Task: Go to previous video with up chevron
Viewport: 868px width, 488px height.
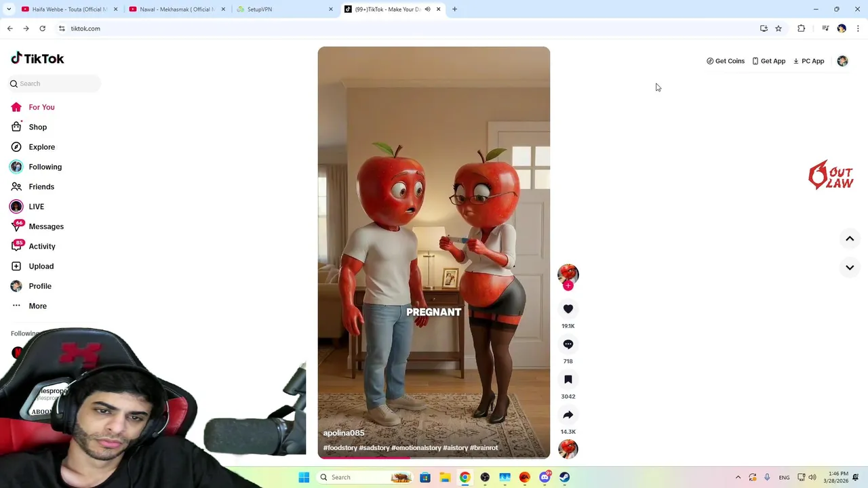Action: 850,239
